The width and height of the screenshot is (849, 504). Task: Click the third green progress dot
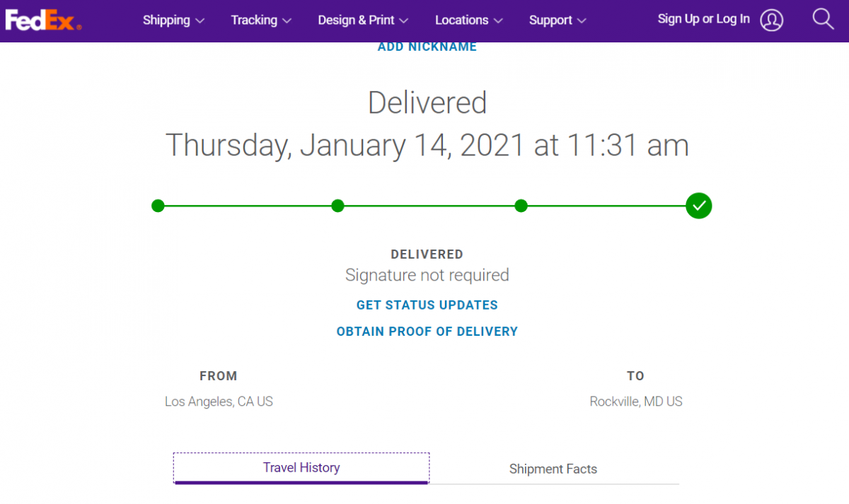pos(521,206)
